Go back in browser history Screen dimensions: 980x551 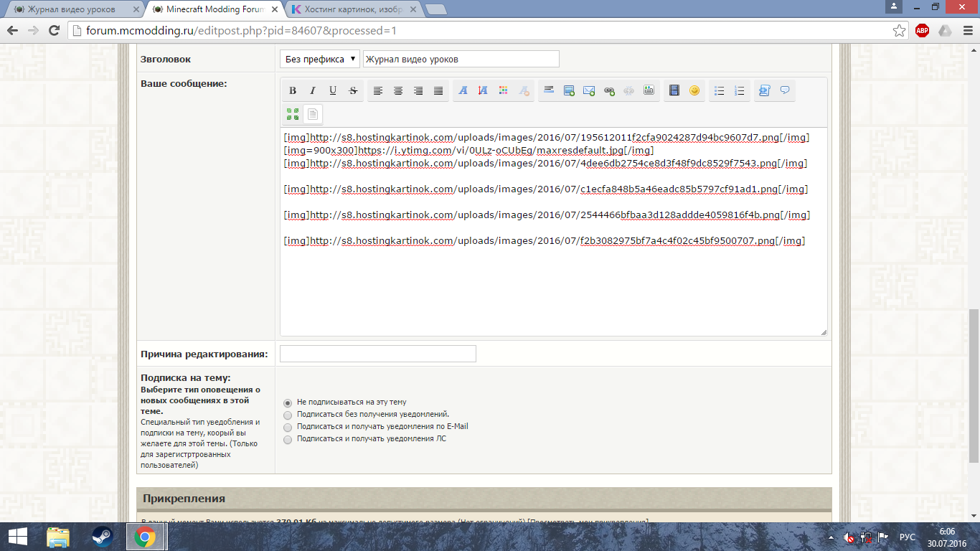pos(13,31)
